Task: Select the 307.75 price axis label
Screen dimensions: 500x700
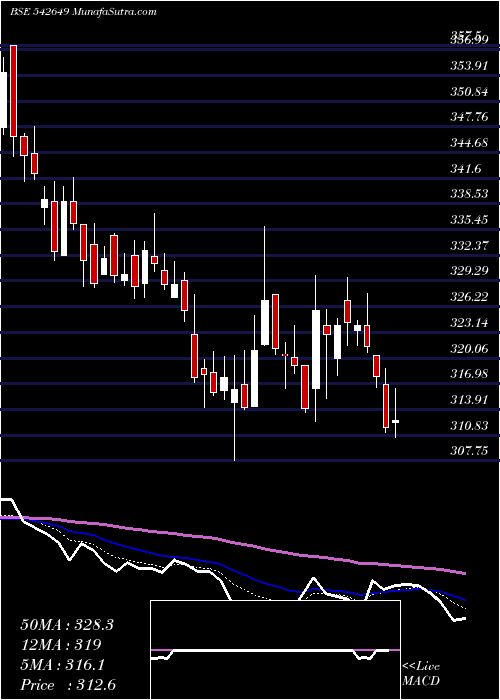Action: [468, 452]
